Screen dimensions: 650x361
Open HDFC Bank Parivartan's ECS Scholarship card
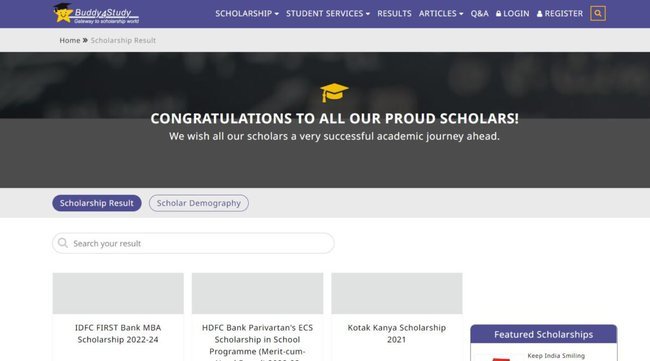[257, 317]
